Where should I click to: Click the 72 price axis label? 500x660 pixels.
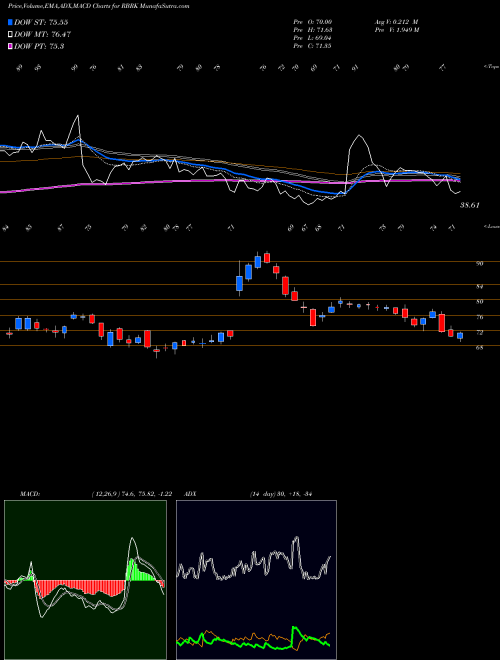pyautogui.click(x=479, y=333)
